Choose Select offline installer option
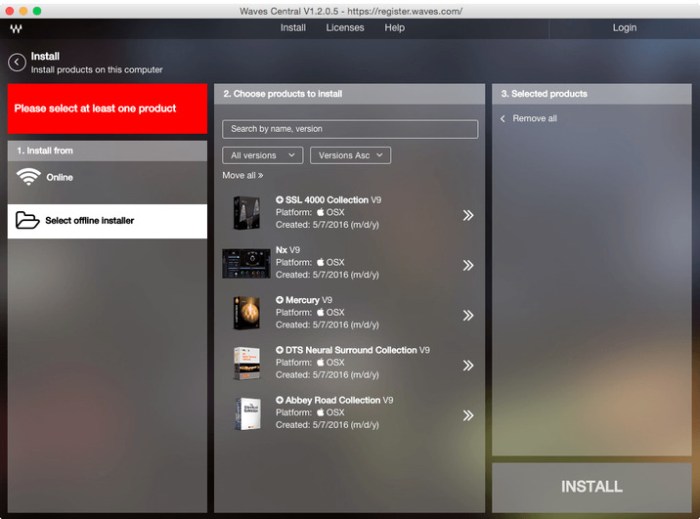Viewport: 700px width, 519px height. 107,221
